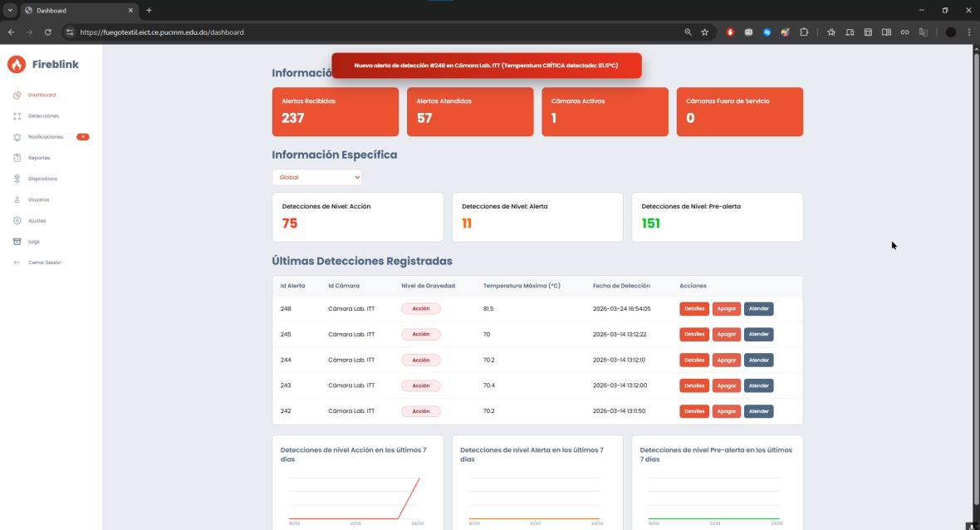Click the Acción badge in row 248
The height and width of the screenshot is (530, 980).
point(420,309)
